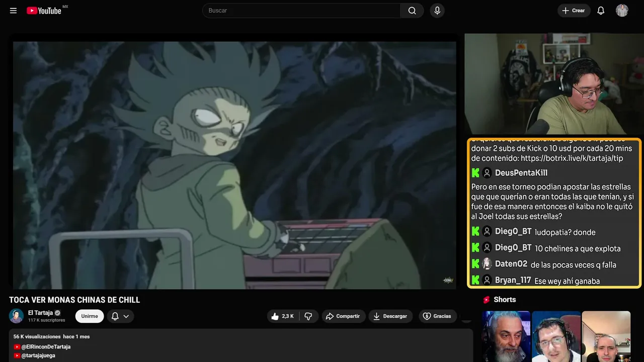Click the Kick logo beside DeusPentaKill
Image resolution: width=644 pixels, height=362 pixels.
475,173
